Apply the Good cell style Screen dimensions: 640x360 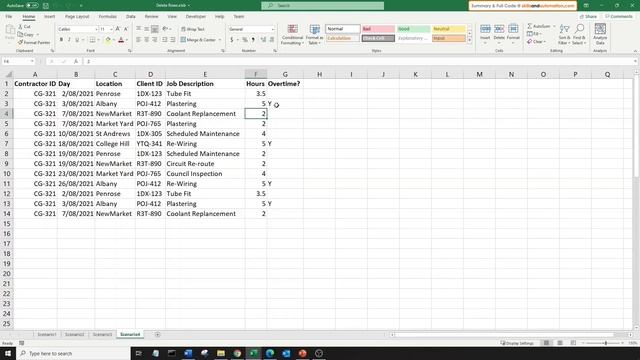pos(413,29)
